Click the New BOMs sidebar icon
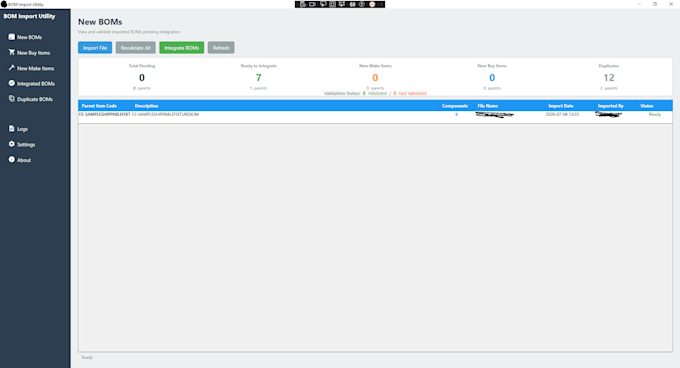This screenshot has width=680, height=368. (12, 37)
